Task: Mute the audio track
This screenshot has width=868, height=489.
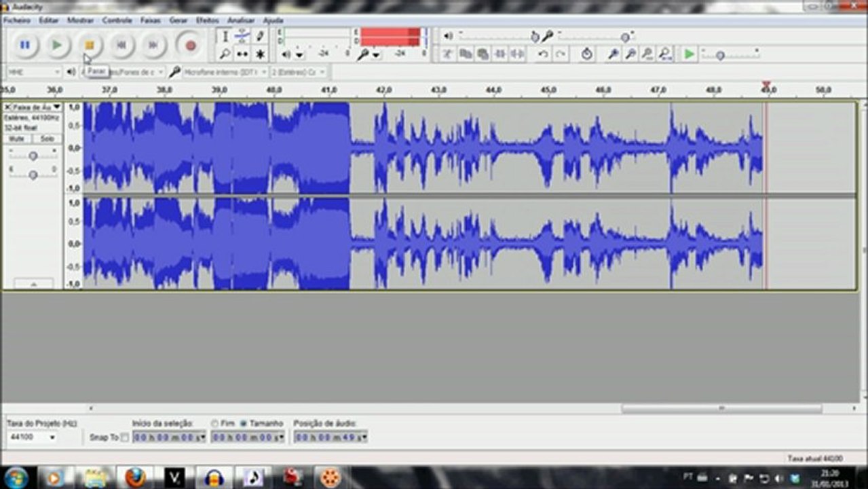Action: [x=17, y=139]
